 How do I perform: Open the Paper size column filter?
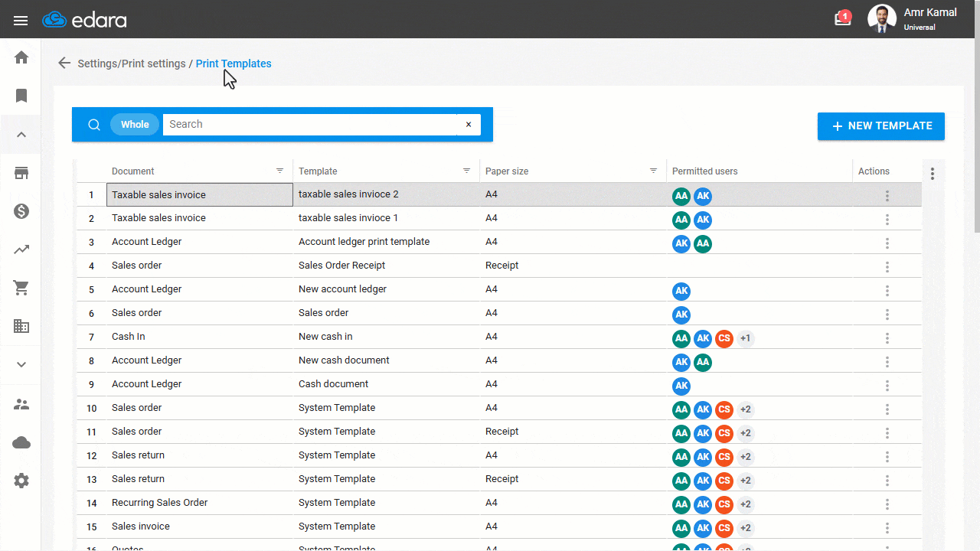654,171
